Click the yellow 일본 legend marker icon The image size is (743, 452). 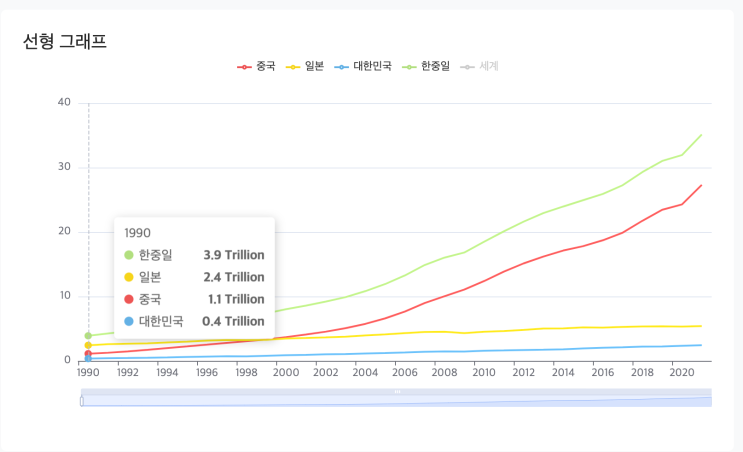[293, 67]
